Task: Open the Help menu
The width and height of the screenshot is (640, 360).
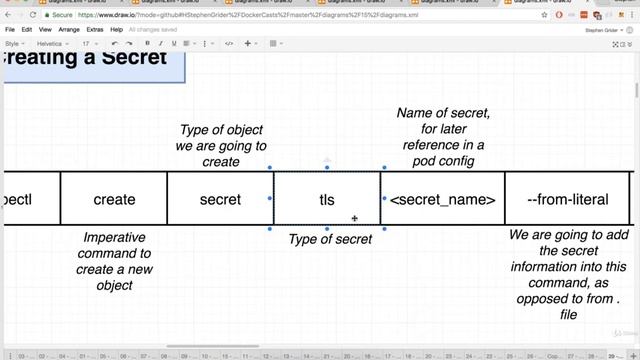Action: (116, 29)
